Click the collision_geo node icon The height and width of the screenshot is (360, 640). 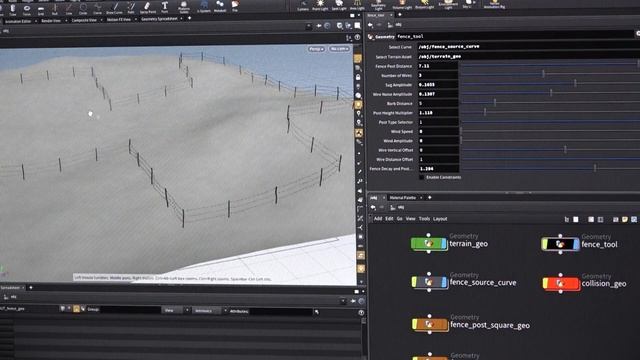coord(561,284)
